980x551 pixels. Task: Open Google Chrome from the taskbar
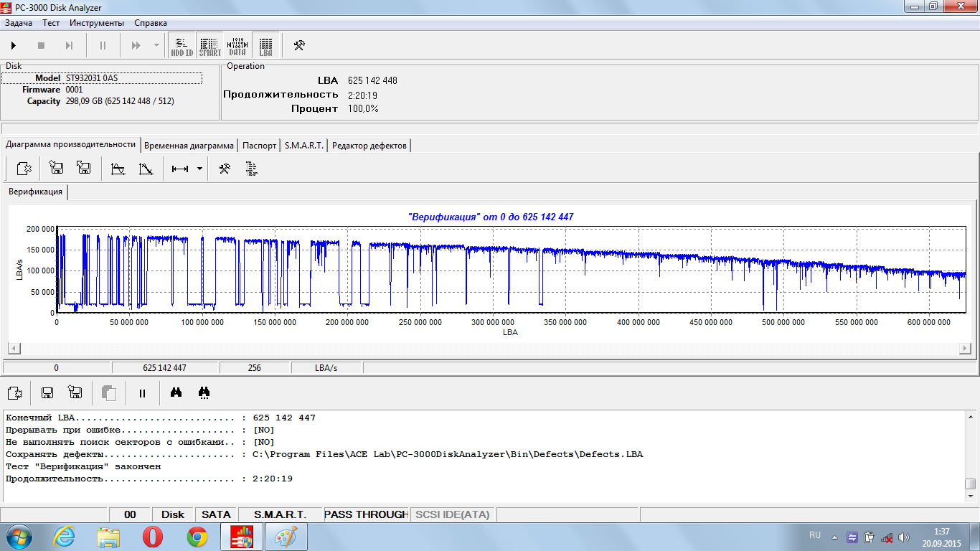click(x=197, y=537)
